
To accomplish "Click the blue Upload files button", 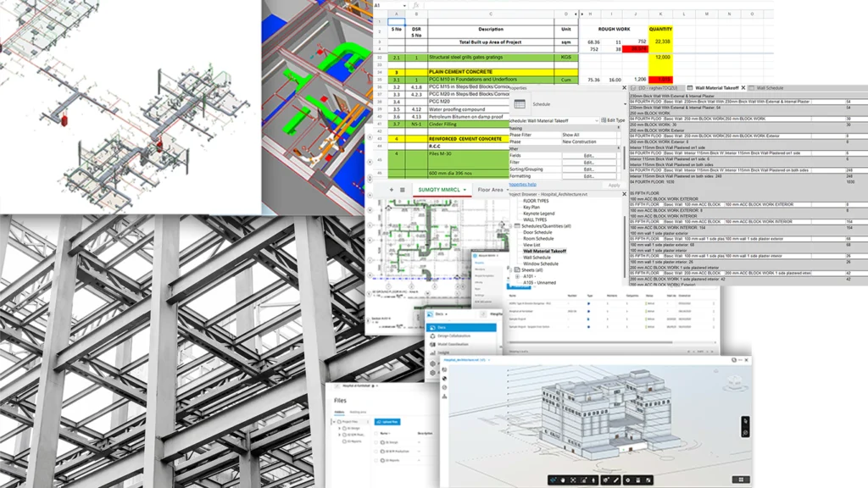I will pos(386,421).
